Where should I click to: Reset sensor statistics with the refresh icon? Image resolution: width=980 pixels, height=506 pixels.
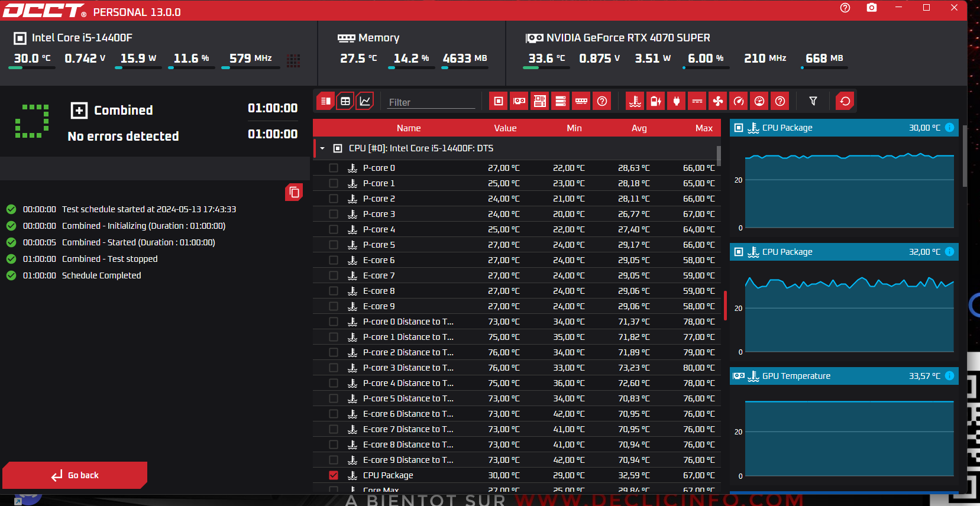tap(845, 101)
